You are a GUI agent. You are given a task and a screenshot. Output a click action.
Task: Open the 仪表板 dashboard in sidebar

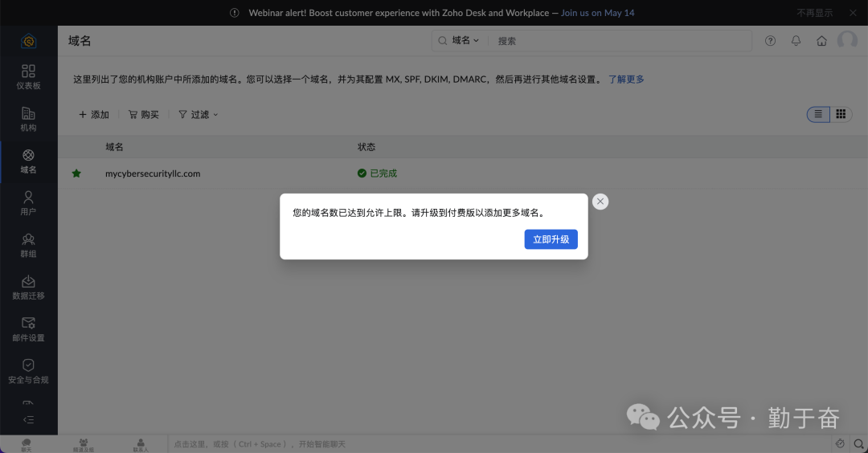[28, 76]
